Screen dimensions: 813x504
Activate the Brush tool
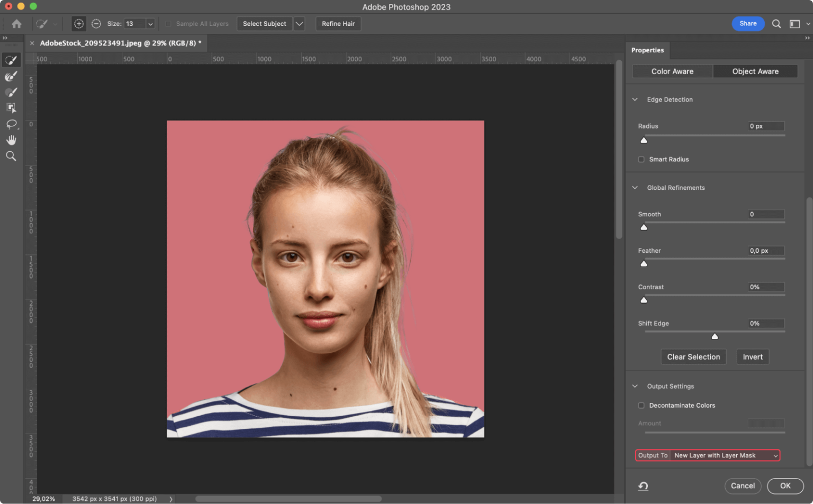coord(11,91)
